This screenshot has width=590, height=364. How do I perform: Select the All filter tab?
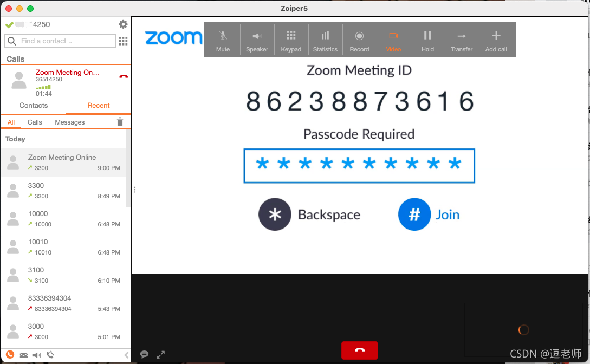pos(11,122)
